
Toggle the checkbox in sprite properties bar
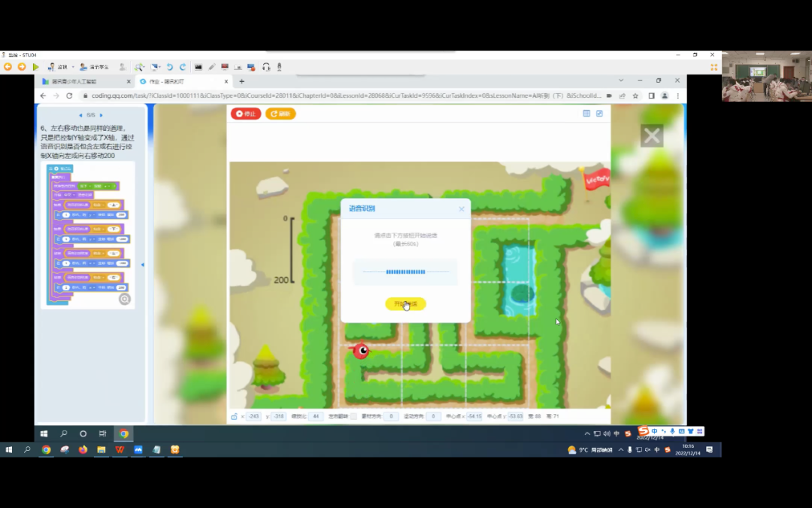353,416
